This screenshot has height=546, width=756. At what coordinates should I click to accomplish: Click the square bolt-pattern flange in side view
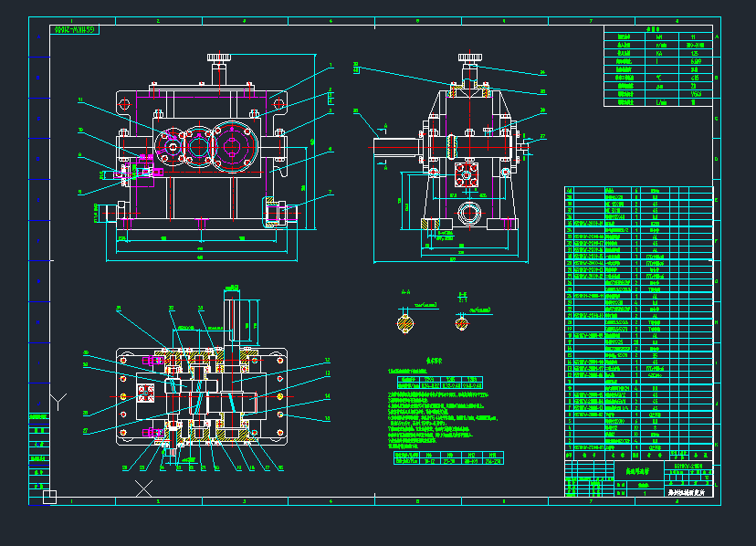click(x=467, y=173)
